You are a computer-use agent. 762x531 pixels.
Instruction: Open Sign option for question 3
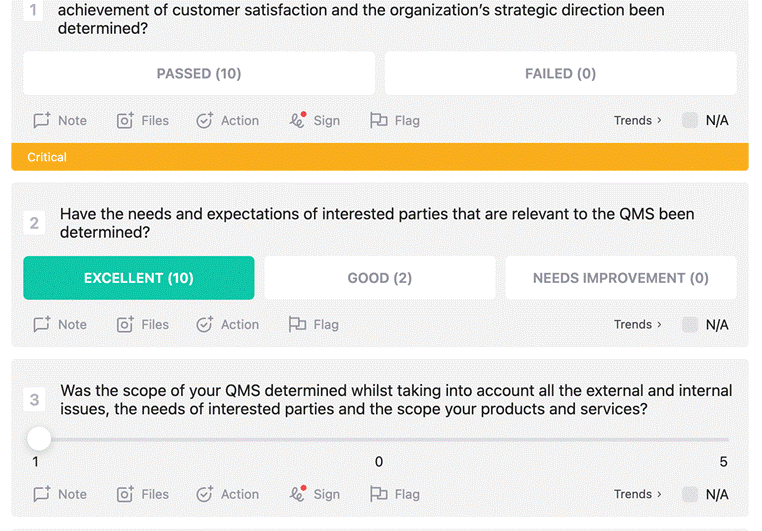(x=314, y=494)
